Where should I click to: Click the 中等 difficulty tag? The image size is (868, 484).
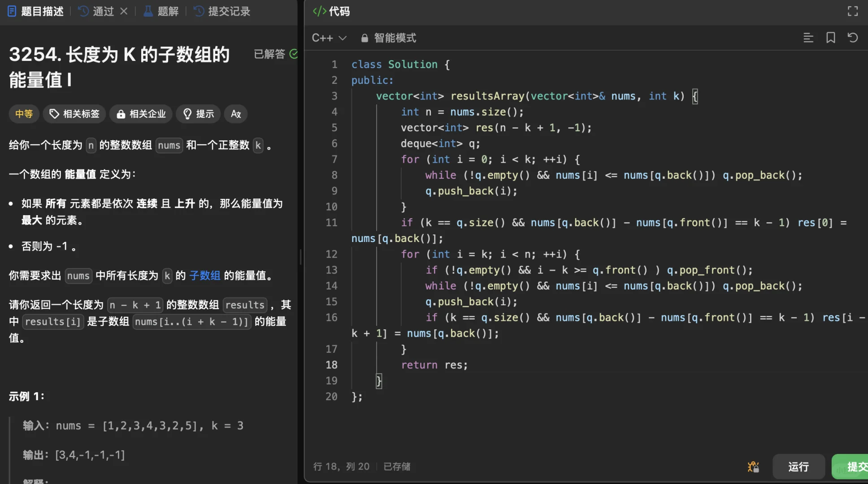24,114
